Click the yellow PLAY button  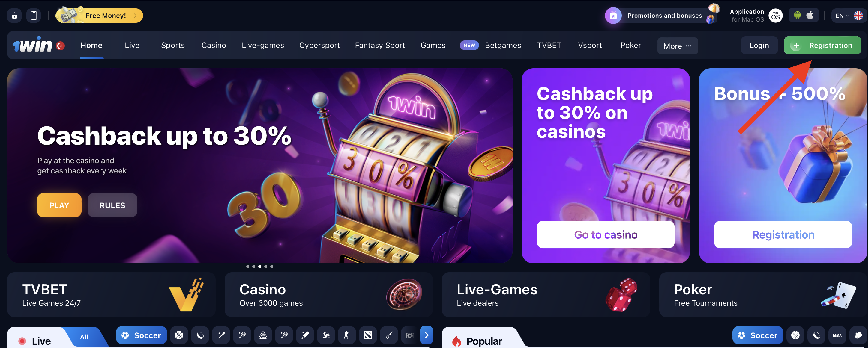pos(59,205)
